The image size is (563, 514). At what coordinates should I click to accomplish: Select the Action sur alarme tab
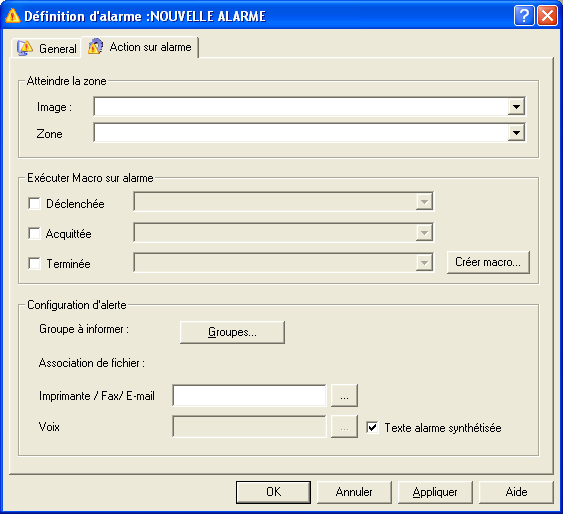point(140,47)
